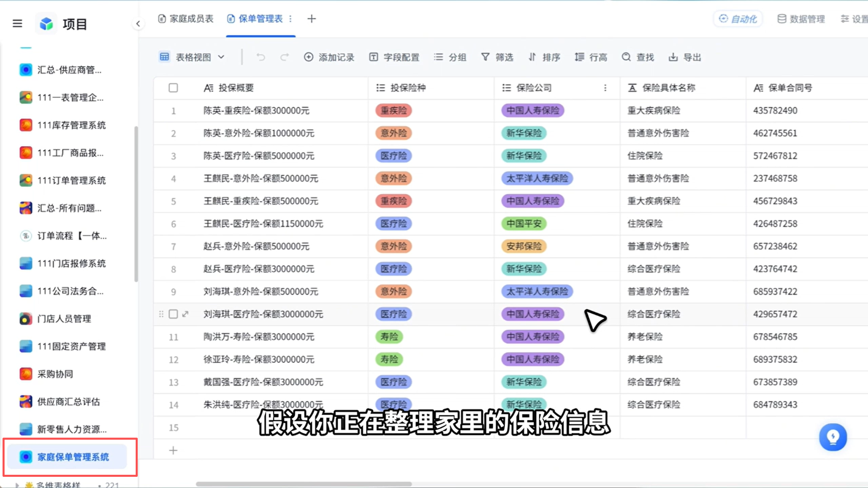Open the 行高 row height tool

point(591,57)
